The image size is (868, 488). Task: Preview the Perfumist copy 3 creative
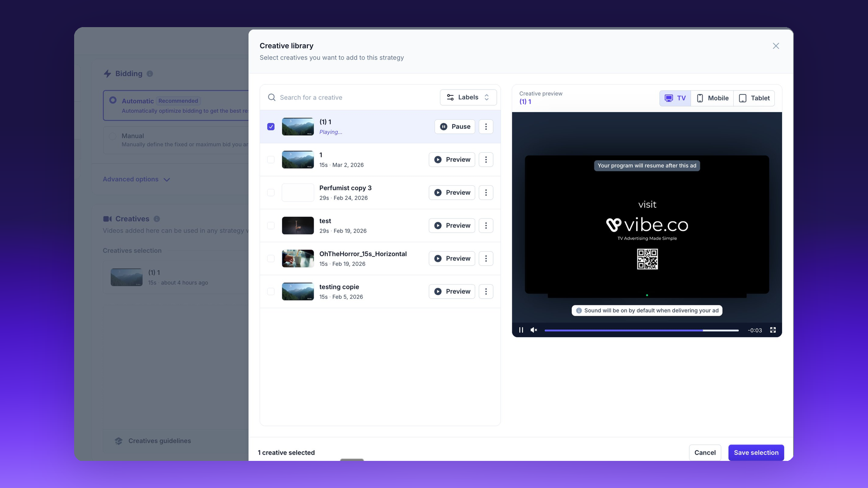coord(452,192)
